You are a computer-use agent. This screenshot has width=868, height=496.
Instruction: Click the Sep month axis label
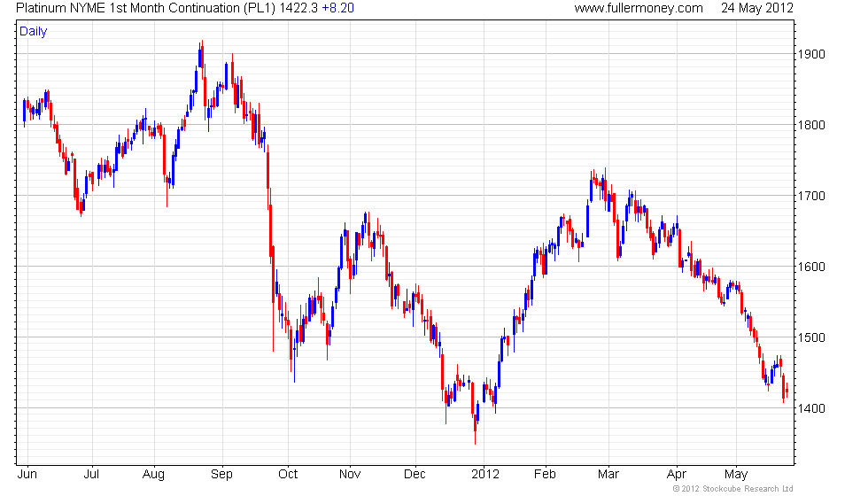click(221, 475)
